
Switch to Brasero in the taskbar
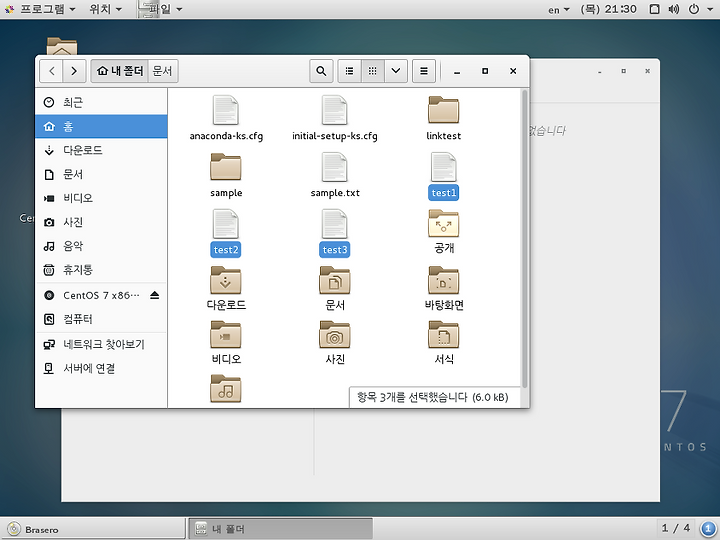[94, 529]
